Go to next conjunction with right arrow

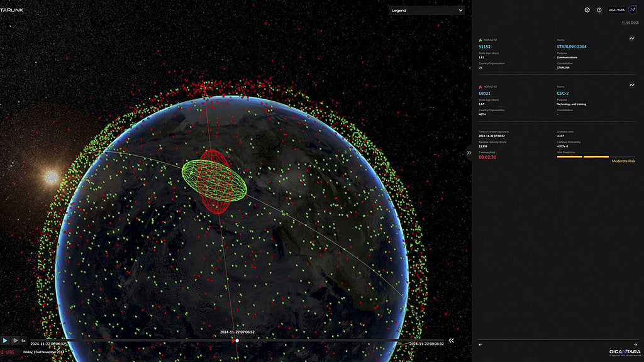(x=635, y=345)
